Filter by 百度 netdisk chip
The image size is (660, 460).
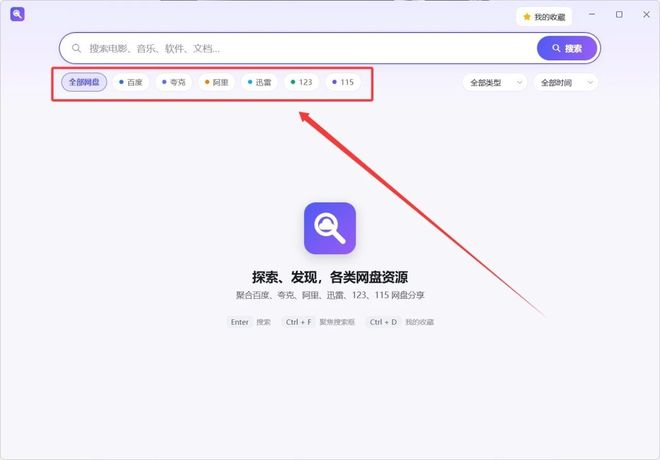(131, 82)
